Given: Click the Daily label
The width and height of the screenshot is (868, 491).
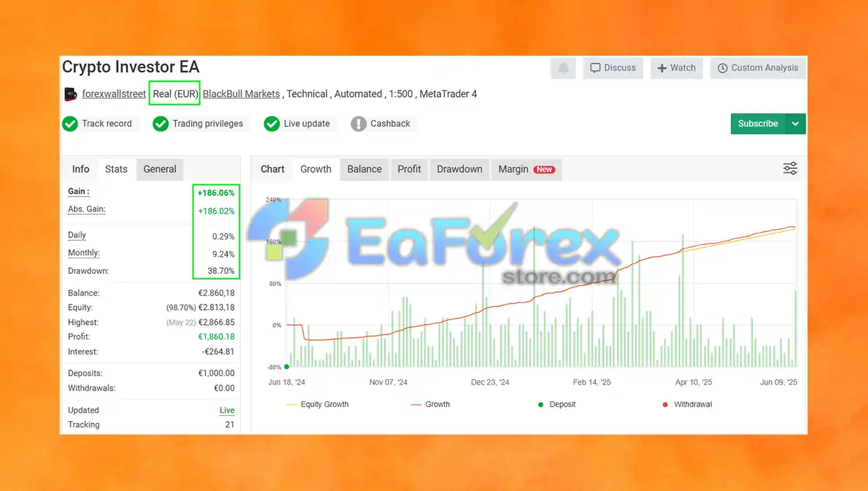Looking at the screenshot, I should point(77,235).
